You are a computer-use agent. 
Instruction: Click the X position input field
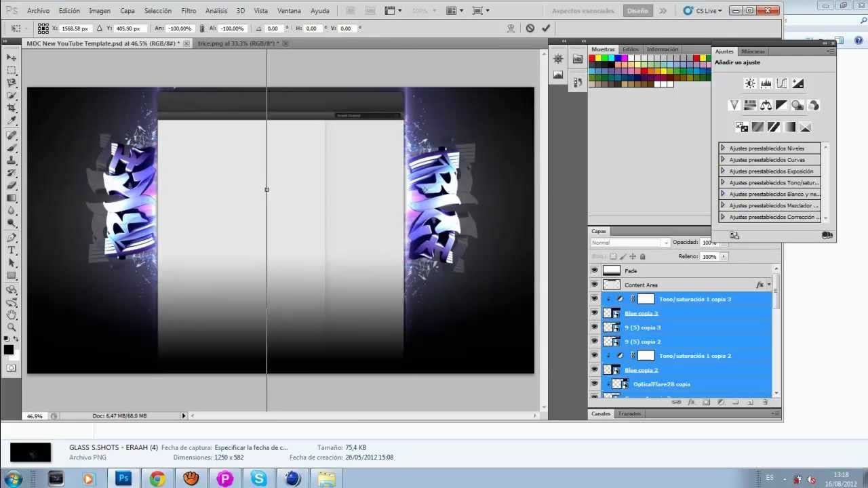(x=76, y=28)
